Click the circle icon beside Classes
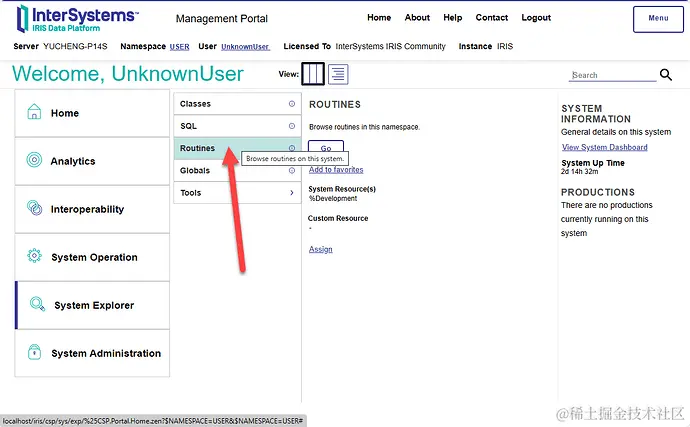This screenshot has width=690, height=427. [292, 104]
